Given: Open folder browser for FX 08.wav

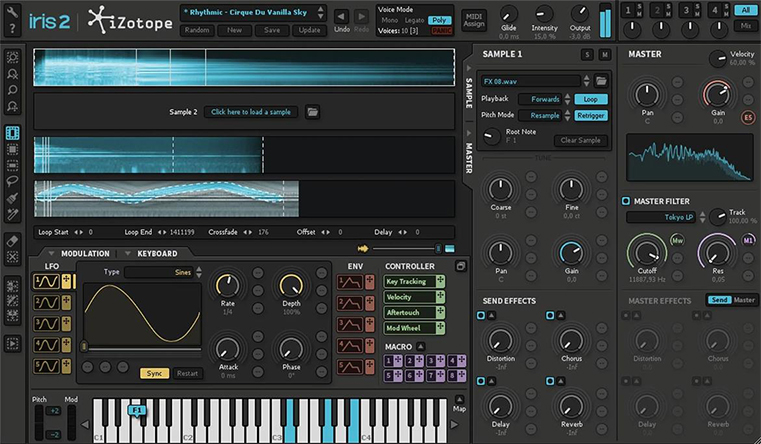Looking at the screenshot, I should pyautogui.click(x=601, y=81).
